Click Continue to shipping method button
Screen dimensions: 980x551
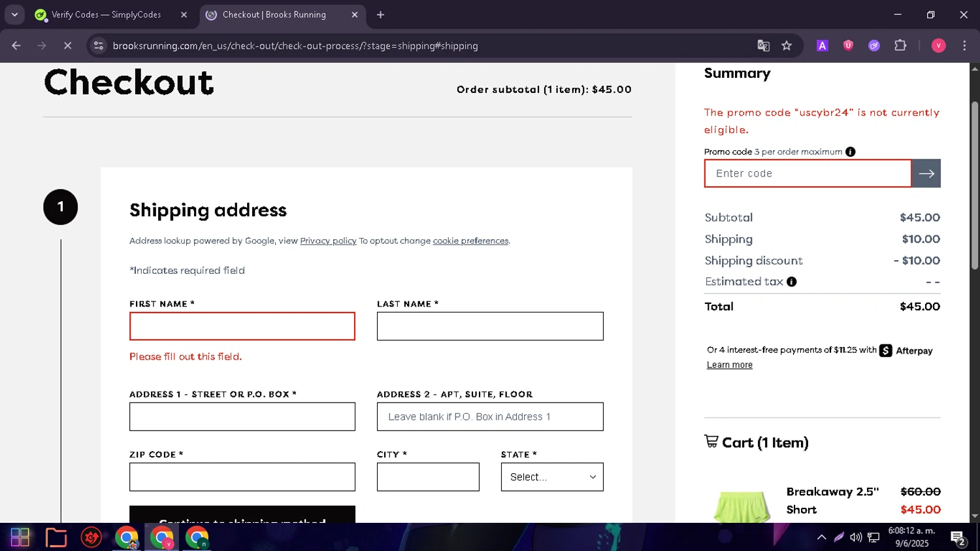pos(242,514)
